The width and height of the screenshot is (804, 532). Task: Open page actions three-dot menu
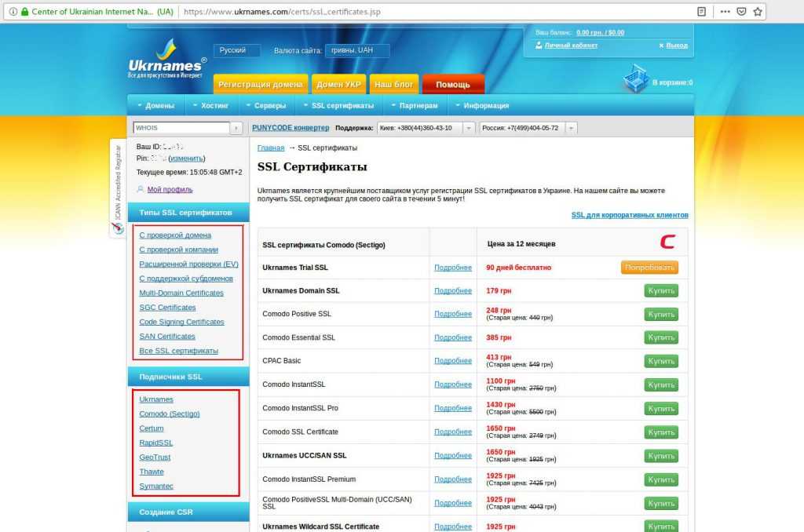click(x=725, y=11)
